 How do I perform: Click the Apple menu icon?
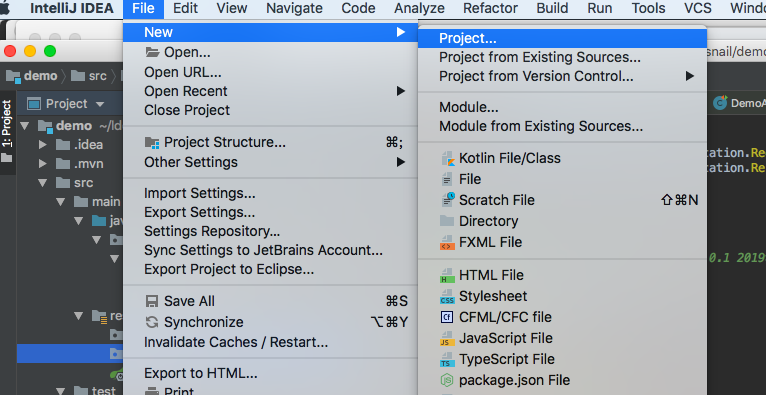[x=4, y=8]
